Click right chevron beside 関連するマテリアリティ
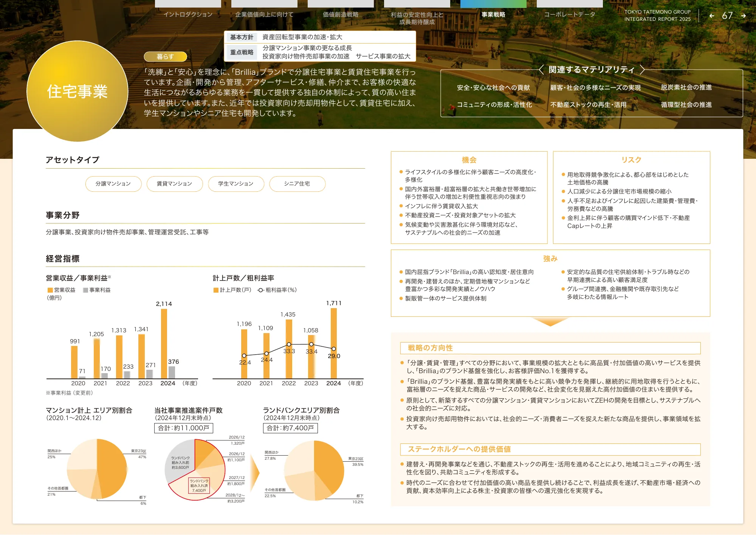The width and height of the screenshot is (756, 535). [642, 70]
